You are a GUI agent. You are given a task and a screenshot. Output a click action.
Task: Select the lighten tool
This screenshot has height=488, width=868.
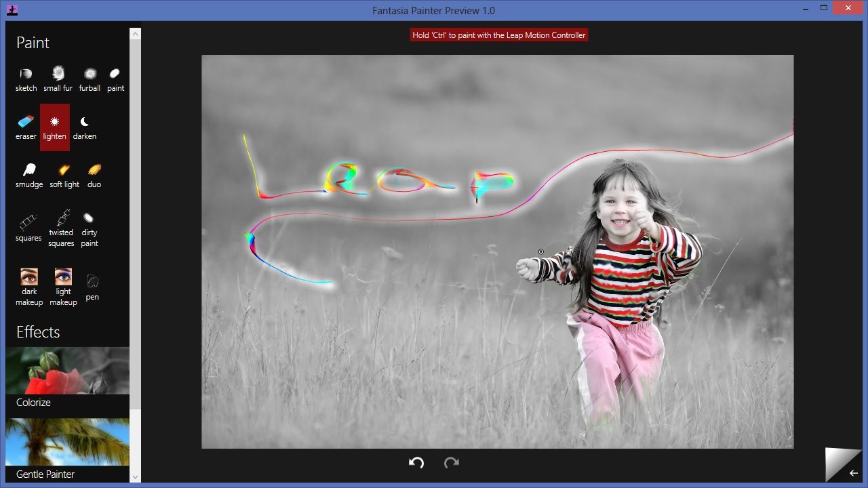55,127
